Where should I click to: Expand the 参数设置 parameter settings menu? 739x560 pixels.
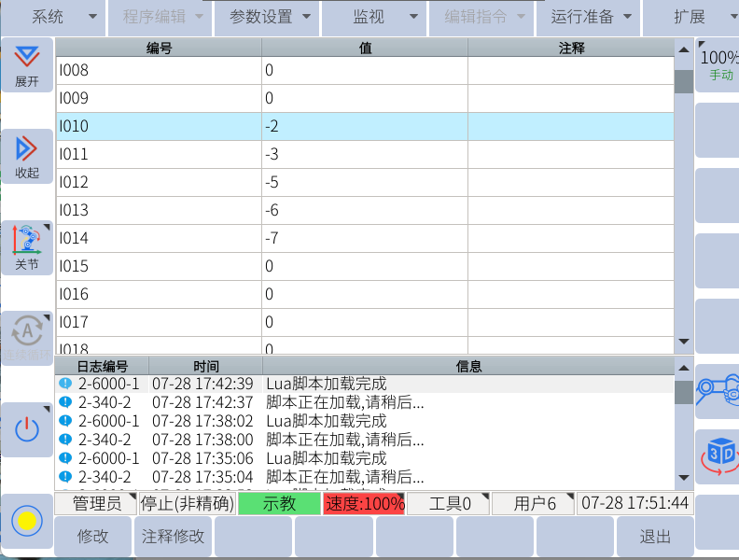[x=267, y=17]
